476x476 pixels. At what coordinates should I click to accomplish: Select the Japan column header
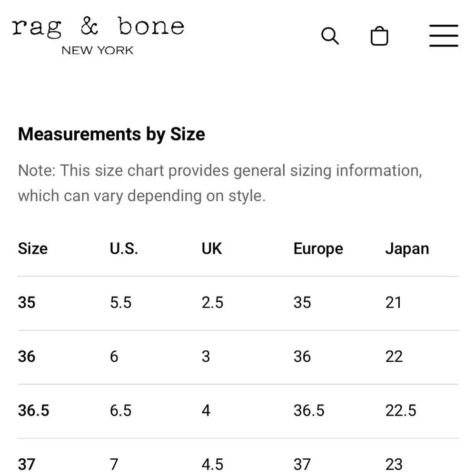[407, 249]
